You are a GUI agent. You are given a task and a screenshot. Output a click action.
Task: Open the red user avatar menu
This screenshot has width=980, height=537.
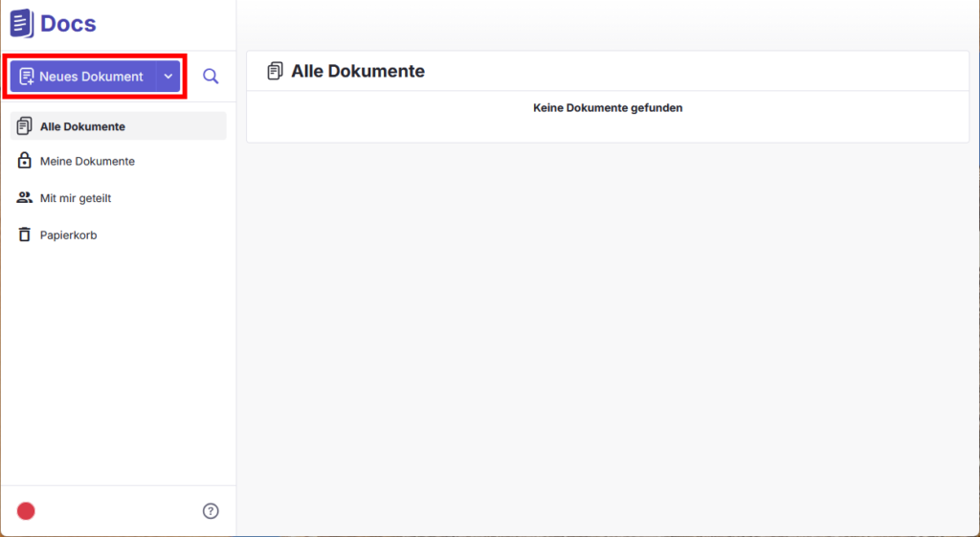[x=26, y=511]
